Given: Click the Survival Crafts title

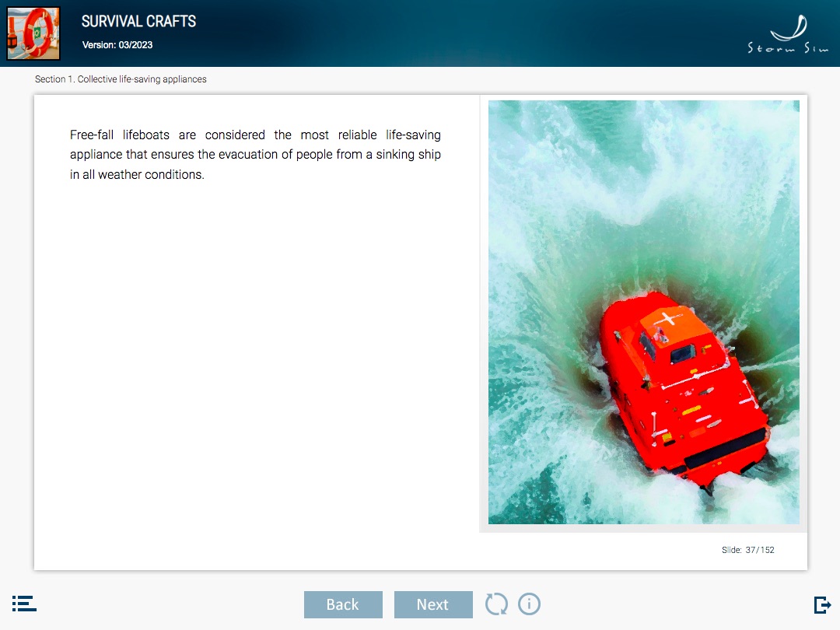Looking at the screenshot, I should 138,22.
